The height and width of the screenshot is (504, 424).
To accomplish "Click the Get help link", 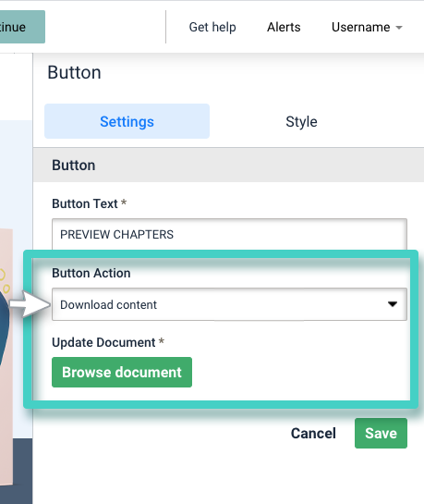I will point(212,28).
